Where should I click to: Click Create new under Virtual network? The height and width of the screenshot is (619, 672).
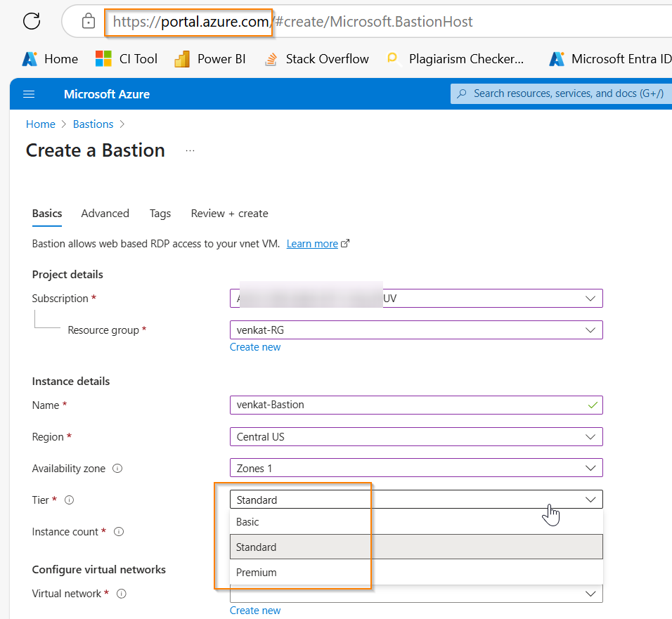click(x=255, y=611)
